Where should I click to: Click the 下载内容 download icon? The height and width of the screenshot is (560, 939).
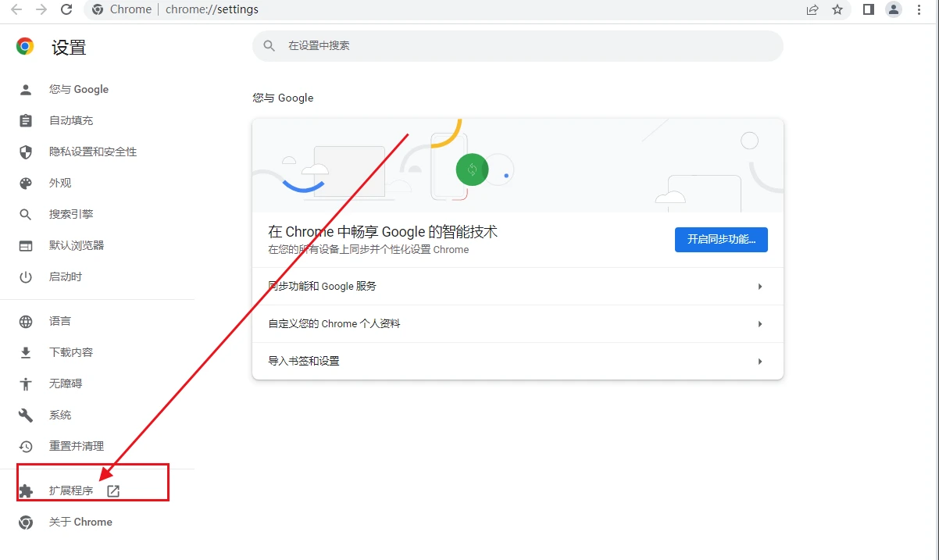click(x=25, y=351)
